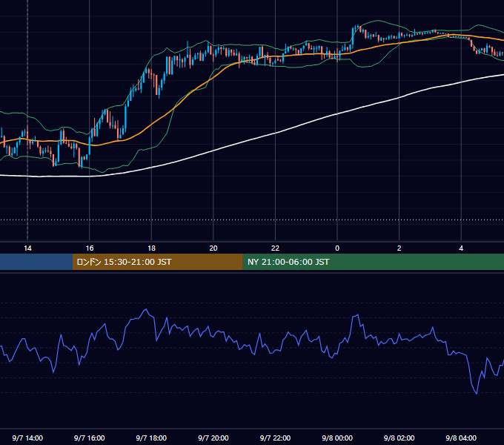Click the hour label 16 on time axis
This screenshot has height=445, width=504.
pos(90,248)
